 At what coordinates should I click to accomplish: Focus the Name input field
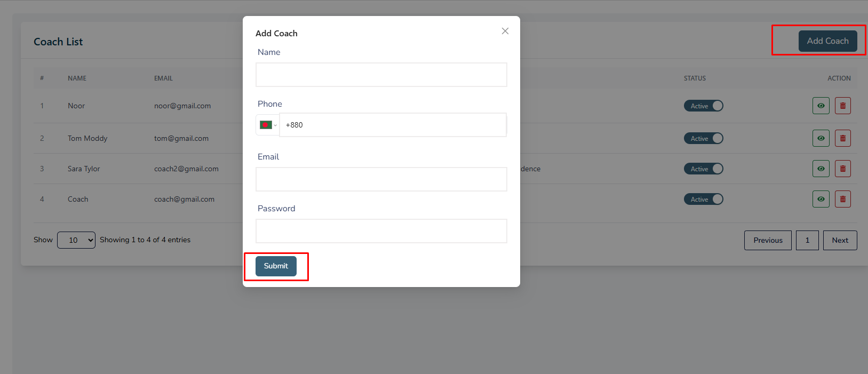[381, 75]
